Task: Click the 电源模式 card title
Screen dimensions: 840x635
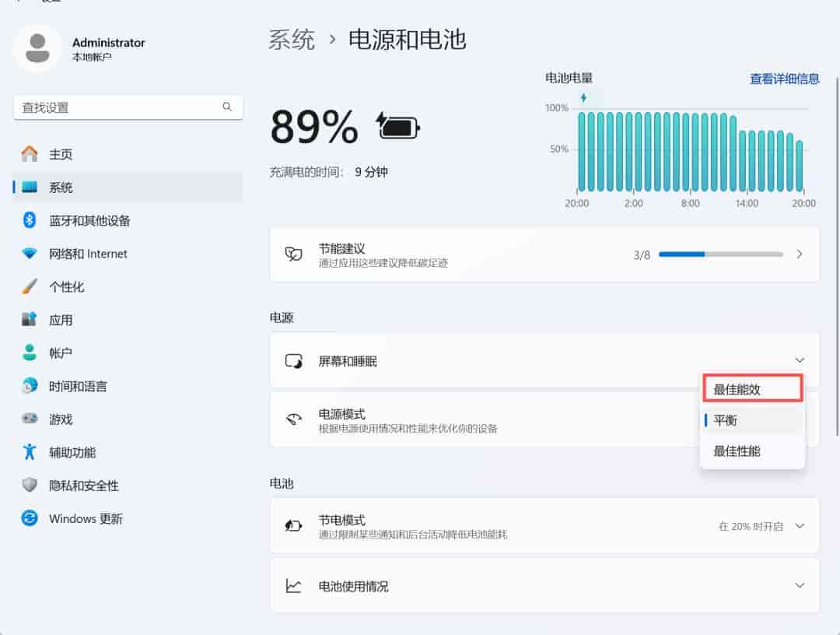Action: pyautogui.click(x=341, y=414)
